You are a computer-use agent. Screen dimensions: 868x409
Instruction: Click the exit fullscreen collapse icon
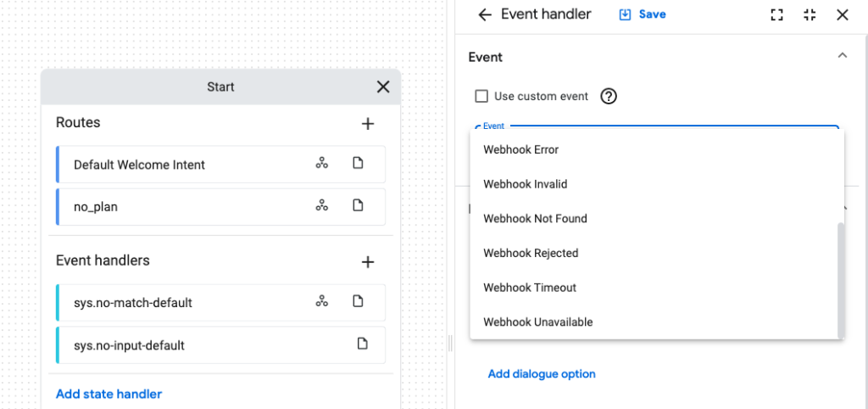click(810, 14)
